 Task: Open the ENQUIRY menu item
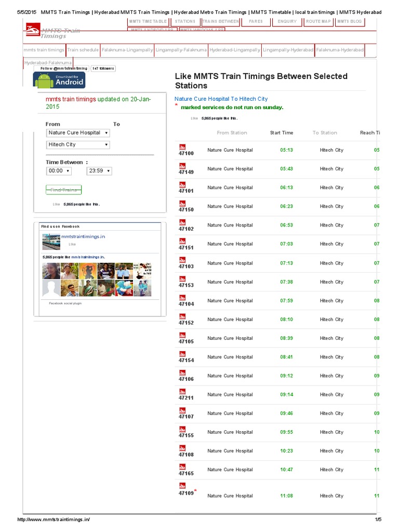(x=287, y=21)
